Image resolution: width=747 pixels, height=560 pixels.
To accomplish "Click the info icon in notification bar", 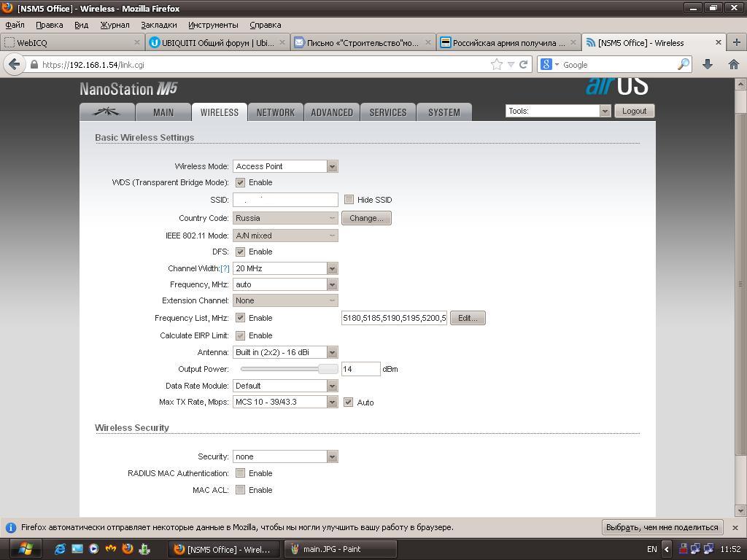I will [10, 528].
